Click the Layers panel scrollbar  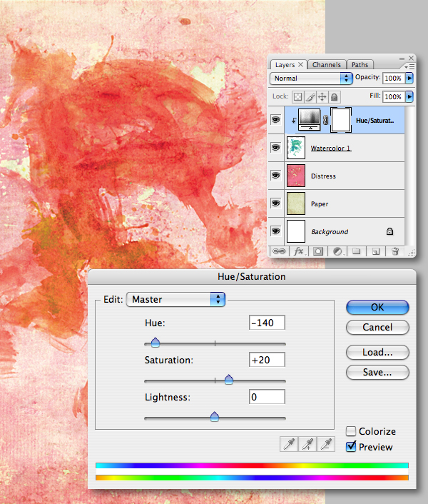pyautogui.click(x=409, y=176)
